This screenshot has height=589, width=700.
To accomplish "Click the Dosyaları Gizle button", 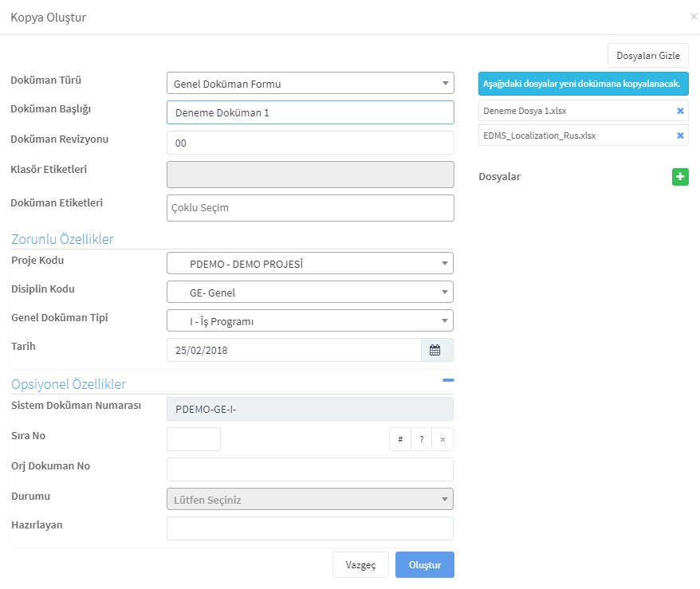I will click(x=647, y=56).
